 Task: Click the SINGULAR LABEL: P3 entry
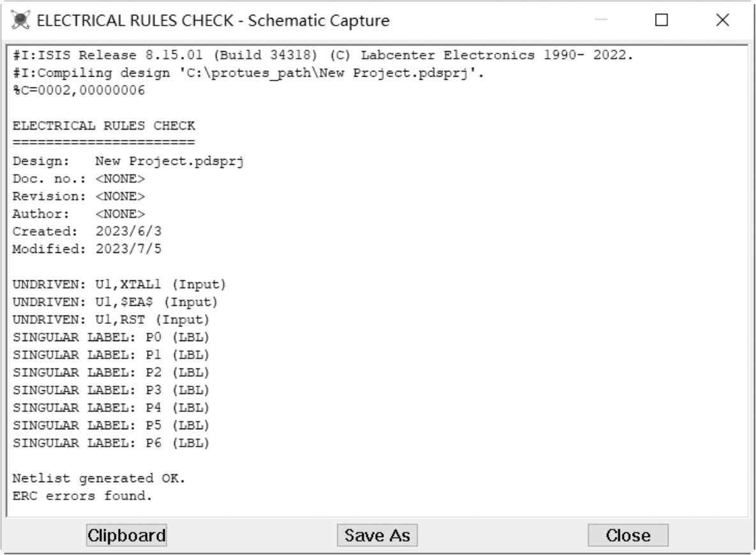[x=111, y=390]
